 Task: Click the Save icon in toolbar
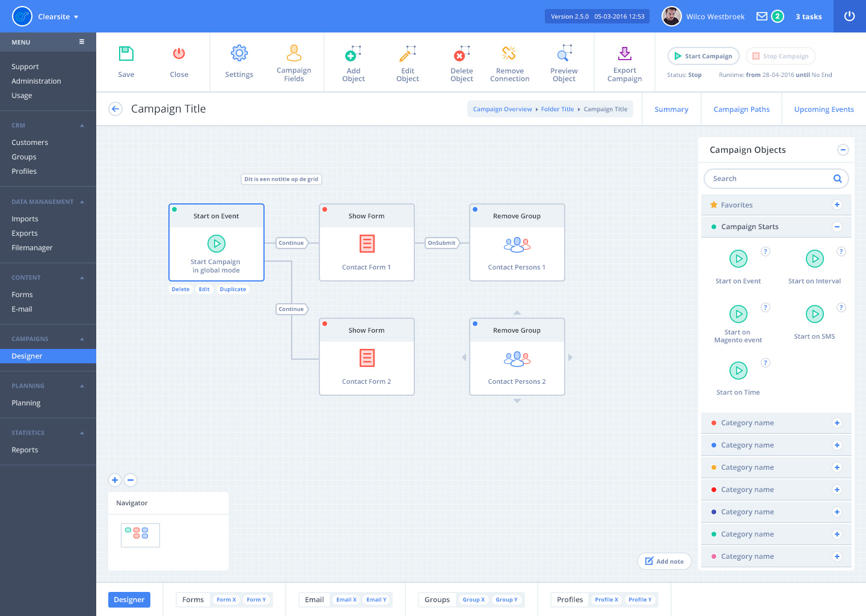(126, 54)
